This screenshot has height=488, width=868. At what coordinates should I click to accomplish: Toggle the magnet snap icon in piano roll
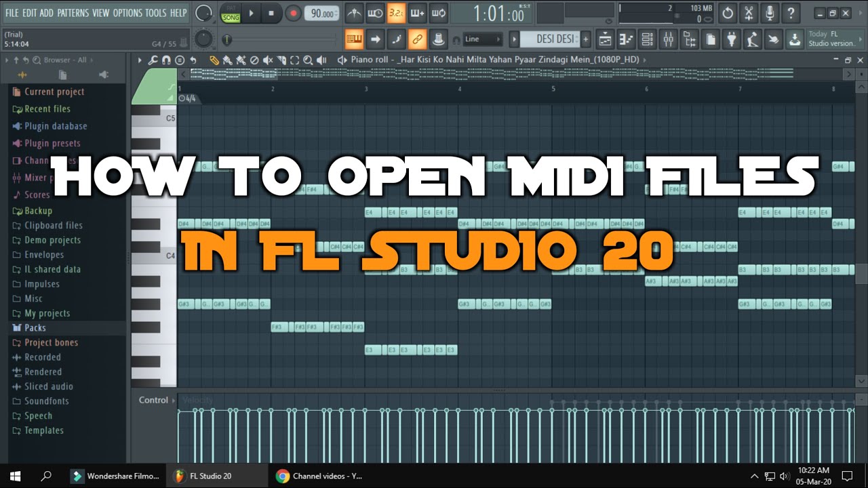(166, 60)
